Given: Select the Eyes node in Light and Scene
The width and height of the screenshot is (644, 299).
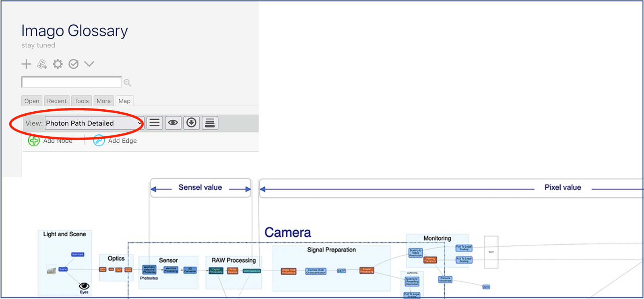Looking at the screenshot, I should pos(84,287).
